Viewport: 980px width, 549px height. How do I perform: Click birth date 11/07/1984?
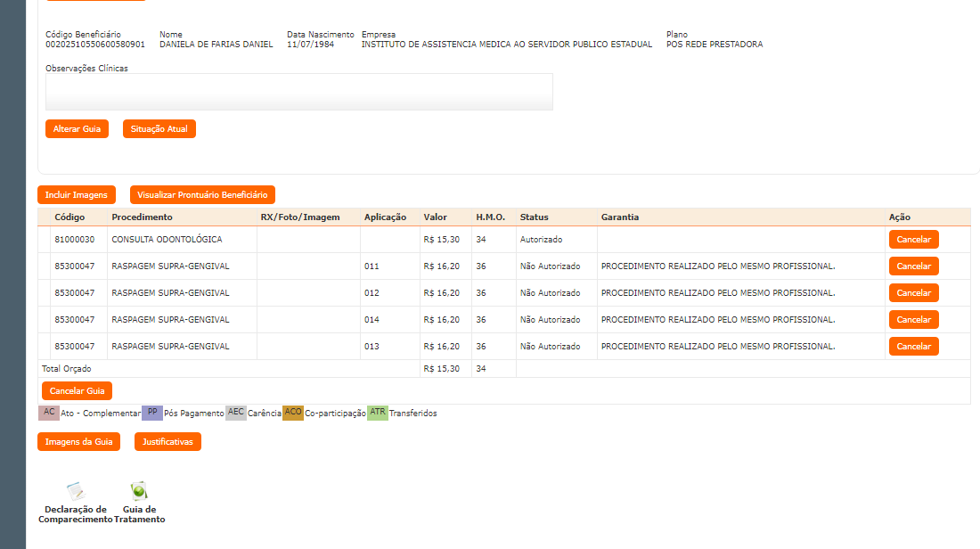(x=311, y=45)
